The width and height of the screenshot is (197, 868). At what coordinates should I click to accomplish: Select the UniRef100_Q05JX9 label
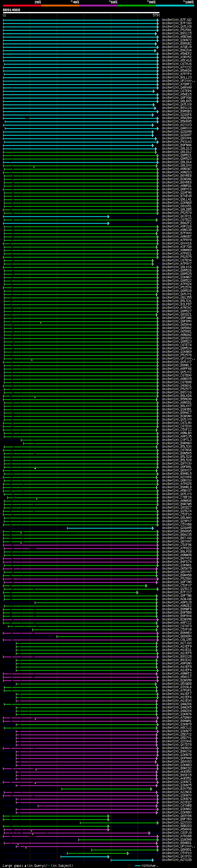point(177,104)
